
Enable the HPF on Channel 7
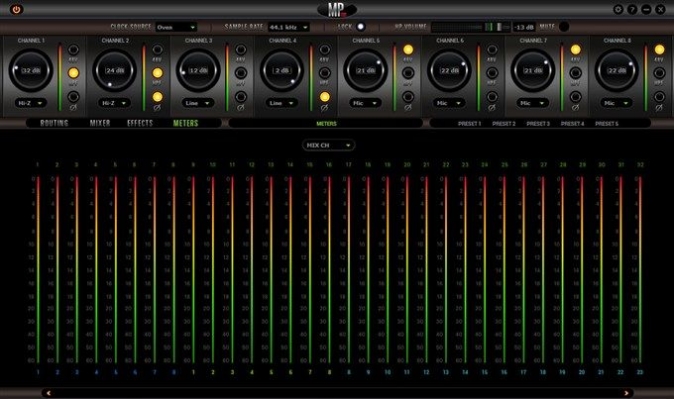pos(576,73)
